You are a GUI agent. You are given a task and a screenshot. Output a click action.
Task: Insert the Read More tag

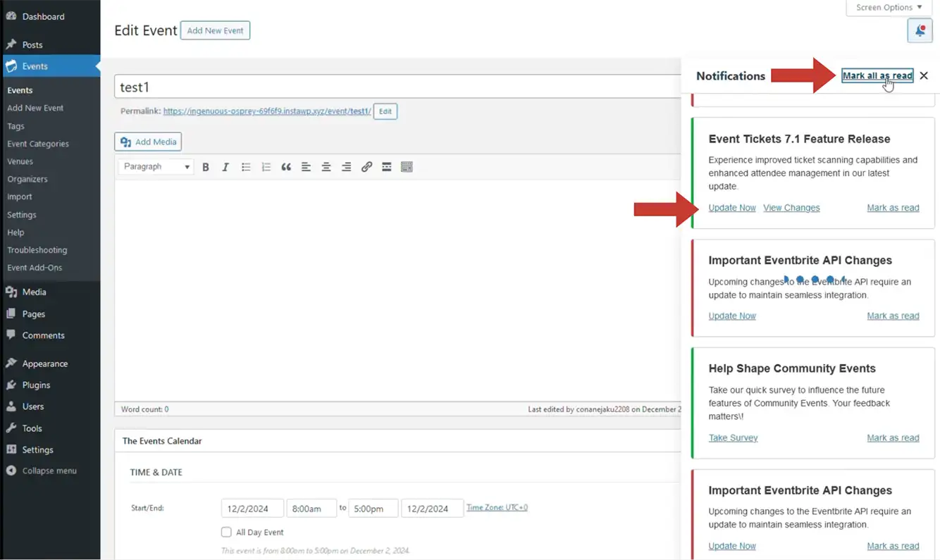(386, 167)
